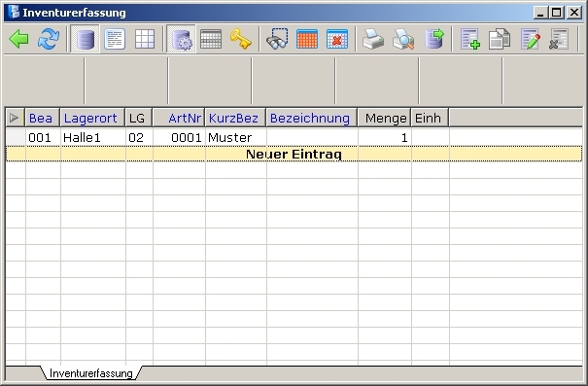Click the orange filter grid icon

(x=307, y=39)
